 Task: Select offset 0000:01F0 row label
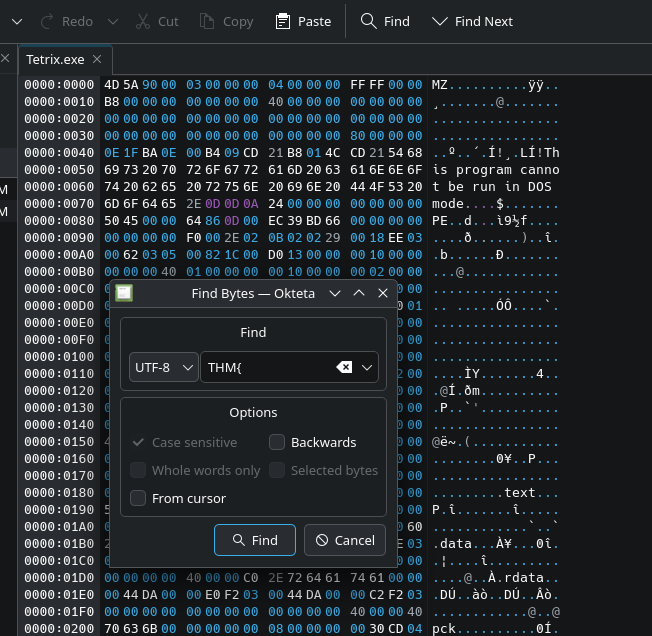point(59,612)
